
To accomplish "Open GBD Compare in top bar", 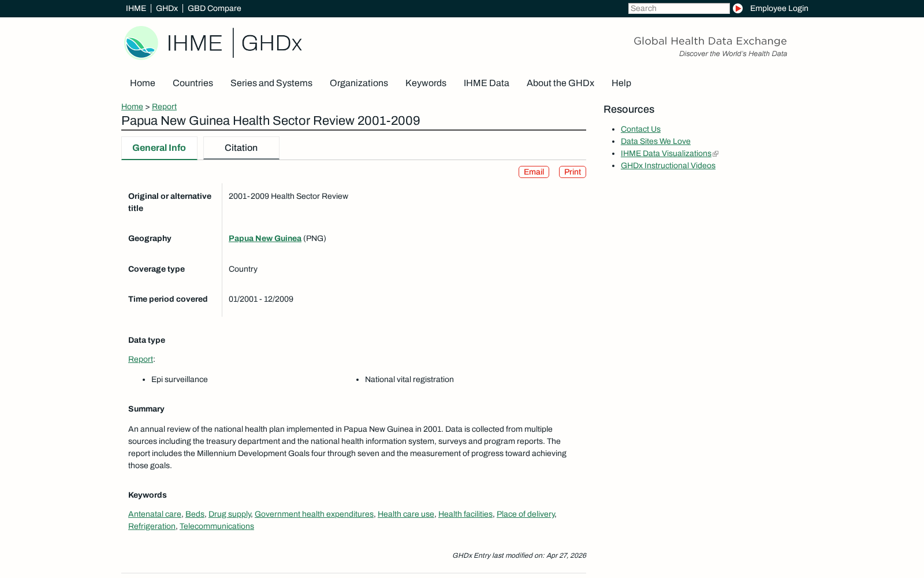I will coord(214,8).
